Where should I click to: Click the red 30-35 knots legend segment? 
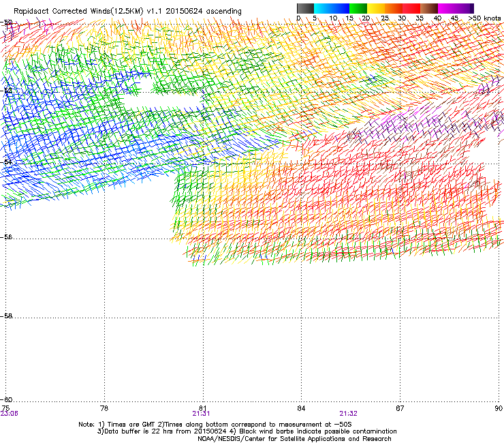[x=411, y=8]
